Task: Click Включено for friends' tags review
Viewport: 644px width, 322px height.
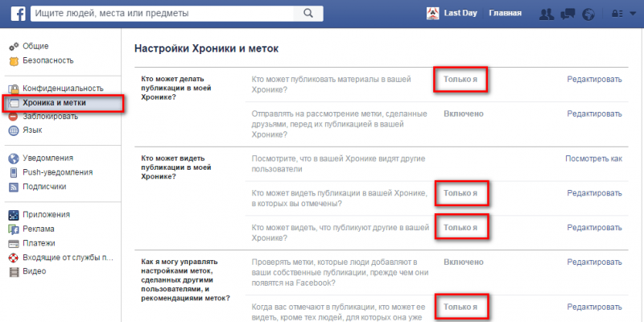Action: click(464, 114)
